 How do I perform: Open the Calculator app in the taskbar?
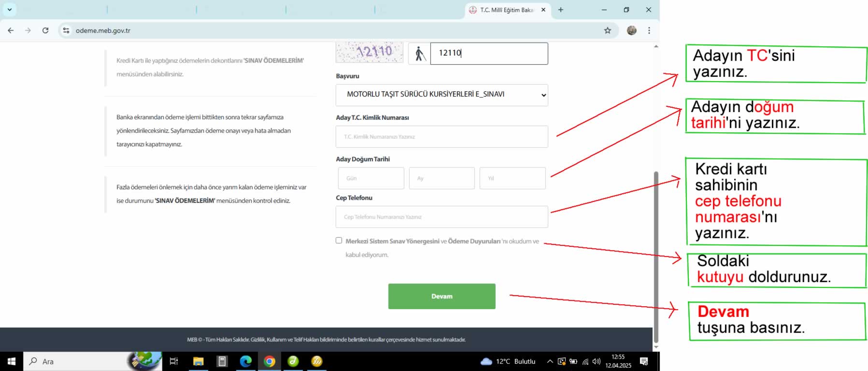(x=222, y=361)
